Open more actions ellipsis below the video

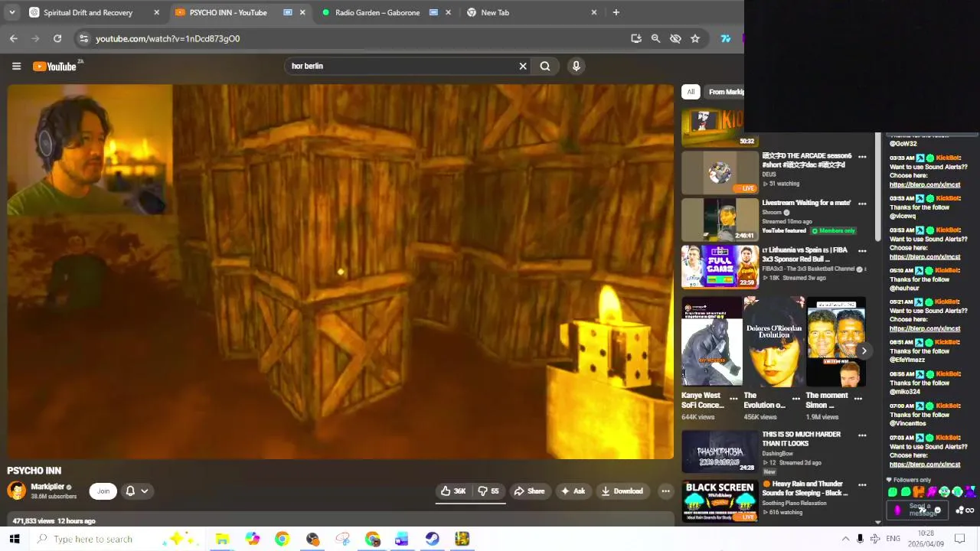tap(665, 491)
